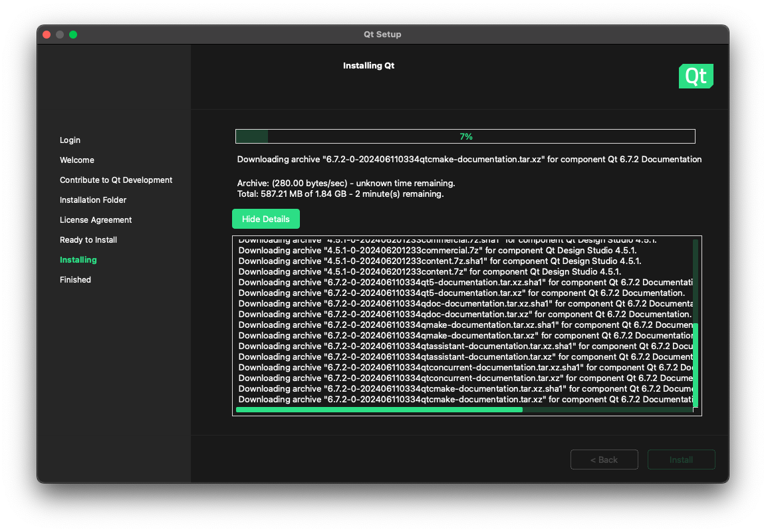
Task: Click the disabled Install button
Action: coord(681,460)
